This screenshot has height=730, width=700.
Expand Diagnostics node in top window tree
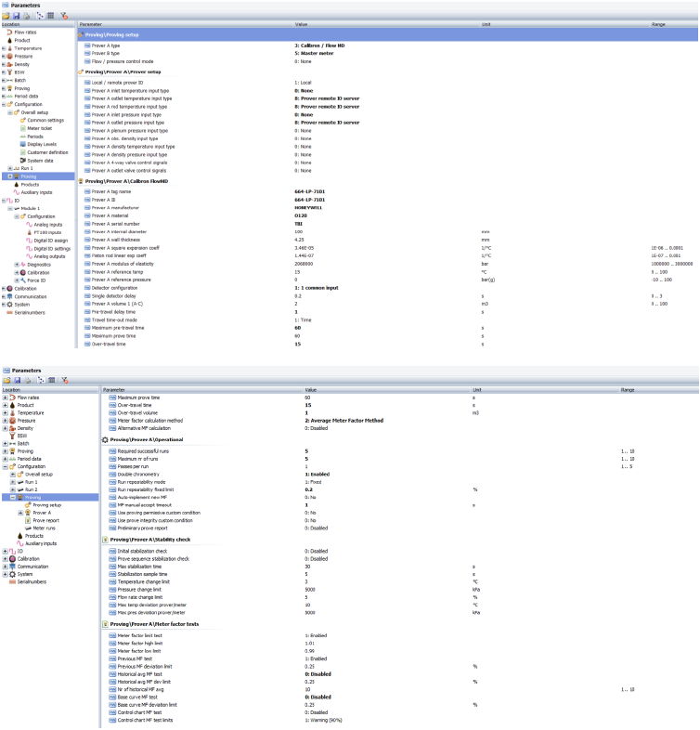(x=17, y=265)
